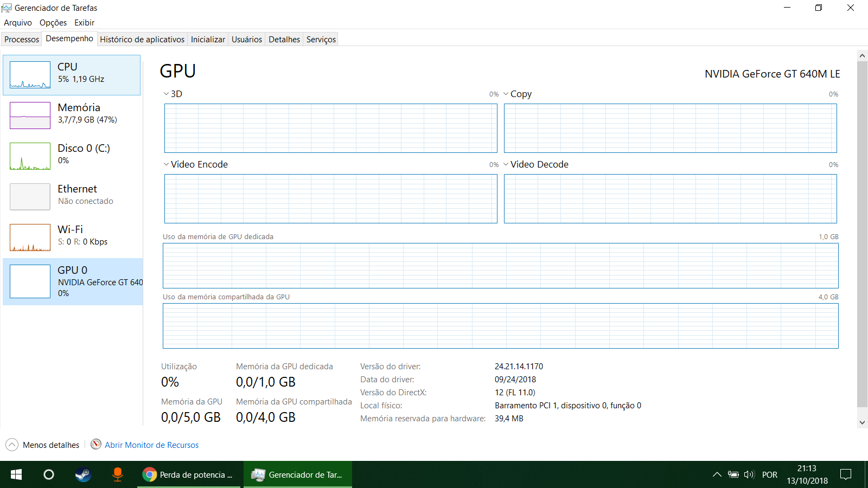Open the clock showing 21:13
Viewport: 868px width, 488px height.
tap(807, 474)
